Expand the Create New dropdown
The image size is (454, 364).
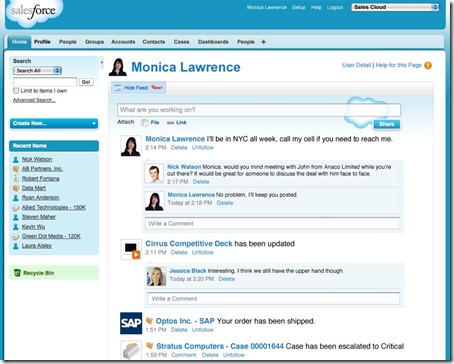tap(54, 123)
